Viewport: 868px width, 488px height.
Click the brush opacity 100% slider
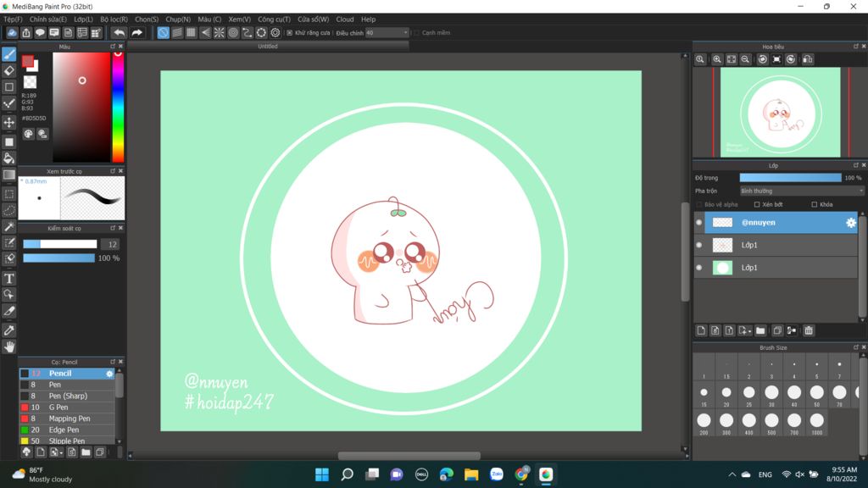tap(58, 258)
